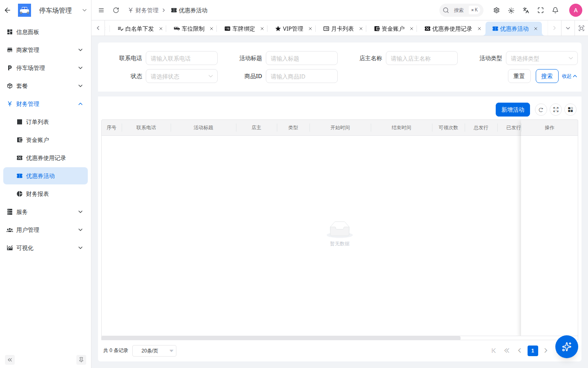Focus the 商品ID input field
588x368 pixels.
pyautogui.click(x=302, y=76)
